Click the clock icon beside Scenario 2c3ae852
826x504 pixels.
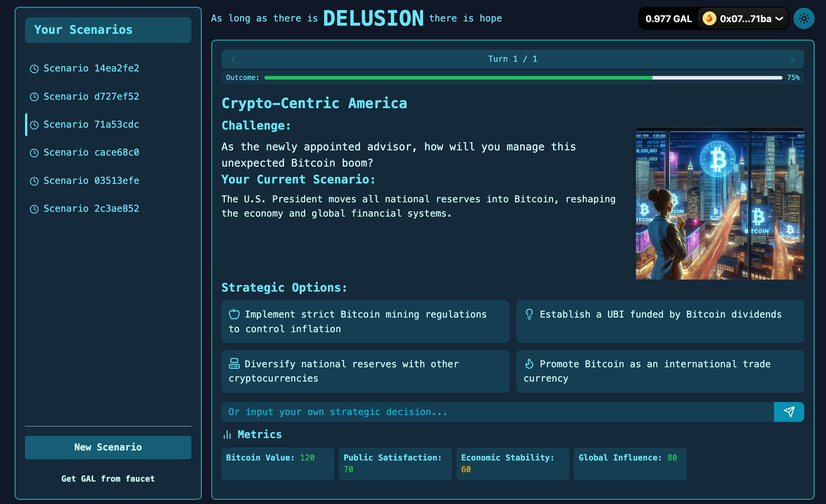pos(34,209)
